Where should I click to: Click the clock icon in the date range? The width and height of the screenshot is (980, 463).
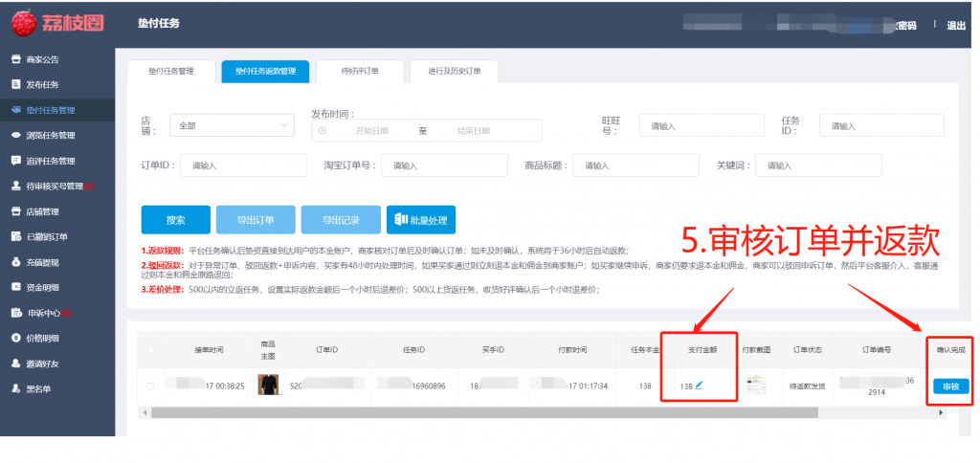coord(323,131)
